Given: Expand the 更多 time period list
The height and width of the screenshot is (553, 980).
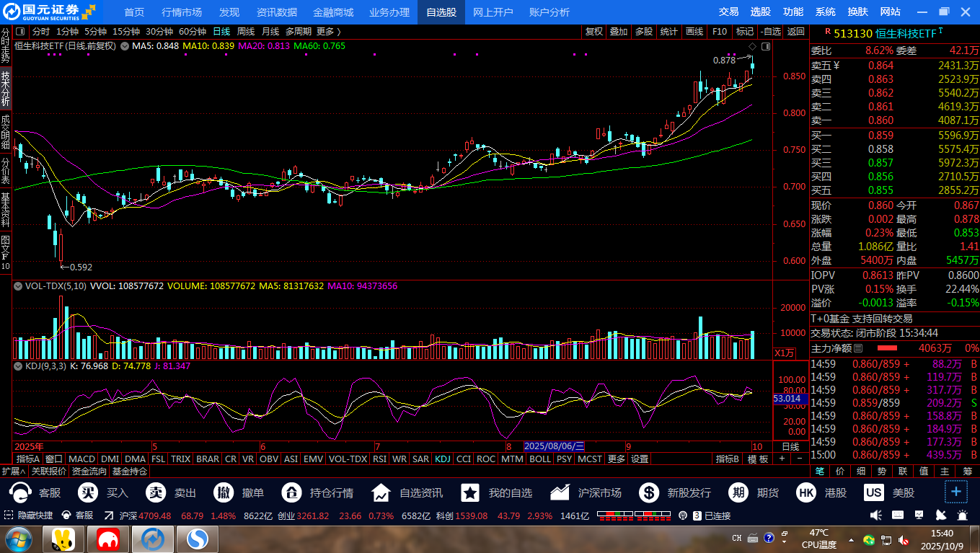Looking at the screenshot, I should coord(328,32).
